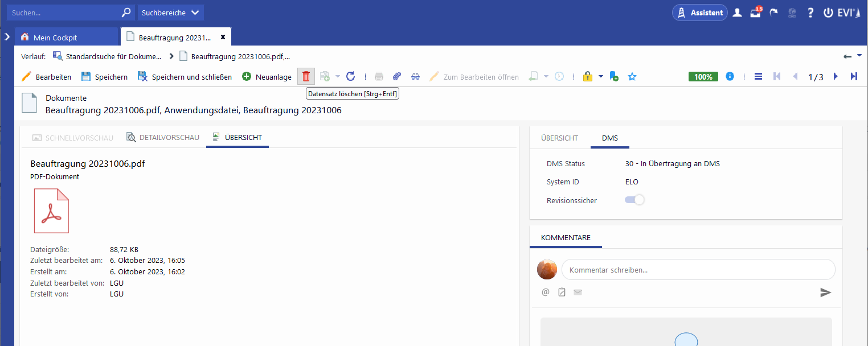Image resolution: width=868 pixels, height=346 pixels.
Task: Expand the left sidebar chevron
Action: click(x=7, y=37)
